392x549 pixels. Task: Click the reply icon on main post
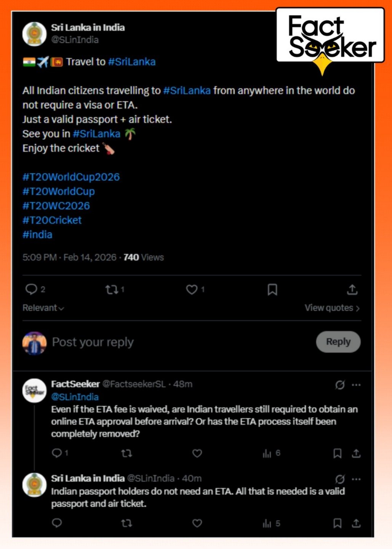[x=31, y=289]
